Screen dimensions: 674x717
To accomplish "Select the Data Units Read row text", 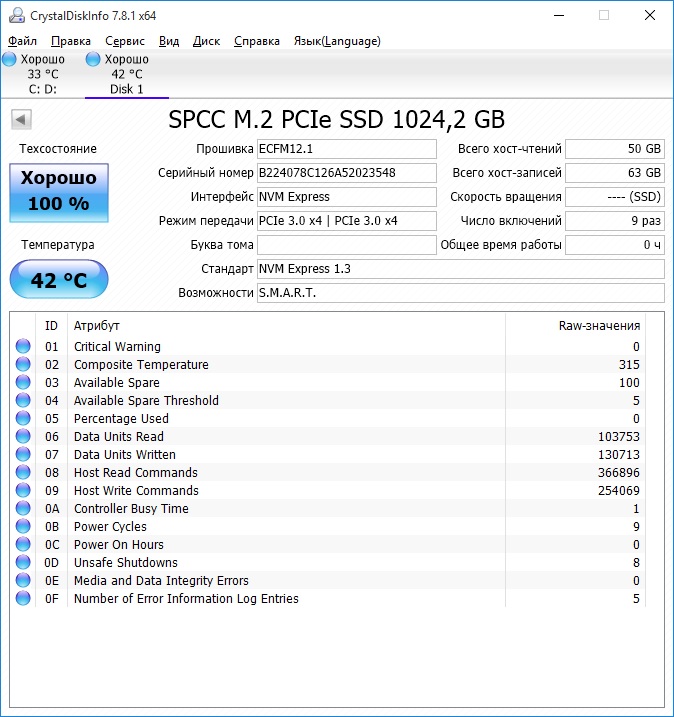I will pyautogui.click(x=119, y=437).
